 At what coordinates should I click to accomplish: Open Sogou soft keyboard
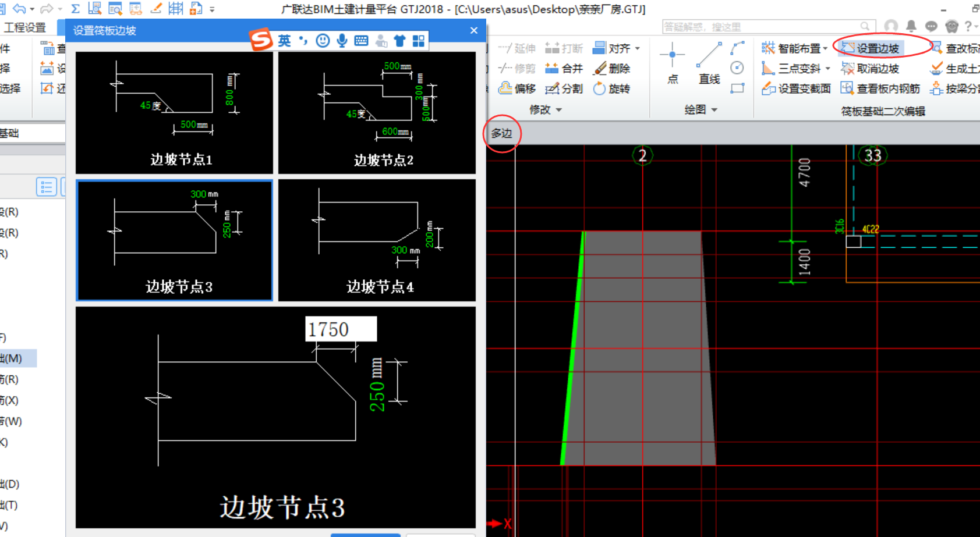(x=361, y=40)
